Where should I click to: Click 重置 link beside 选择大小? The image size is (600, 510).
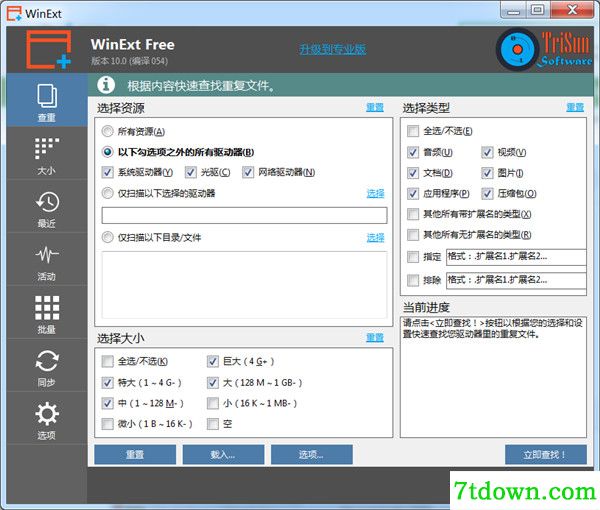375,337
